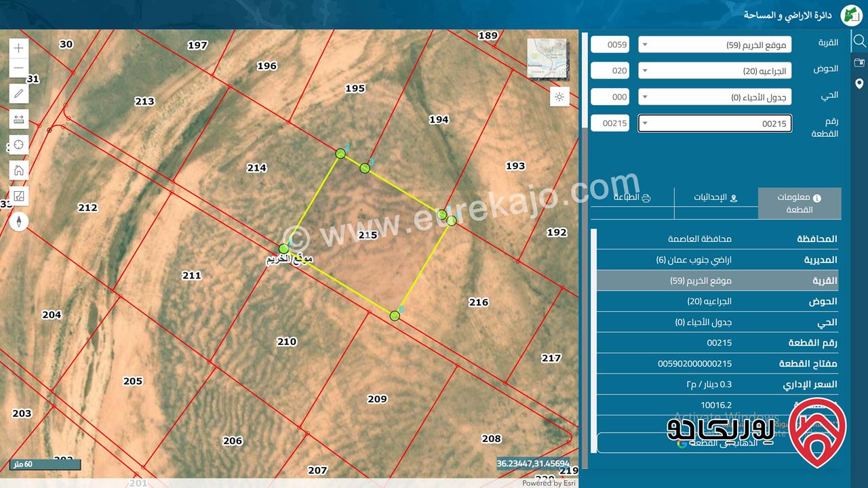Select the highlighted القرية info row
The image size is (868, 488).
tap(717, 281)
